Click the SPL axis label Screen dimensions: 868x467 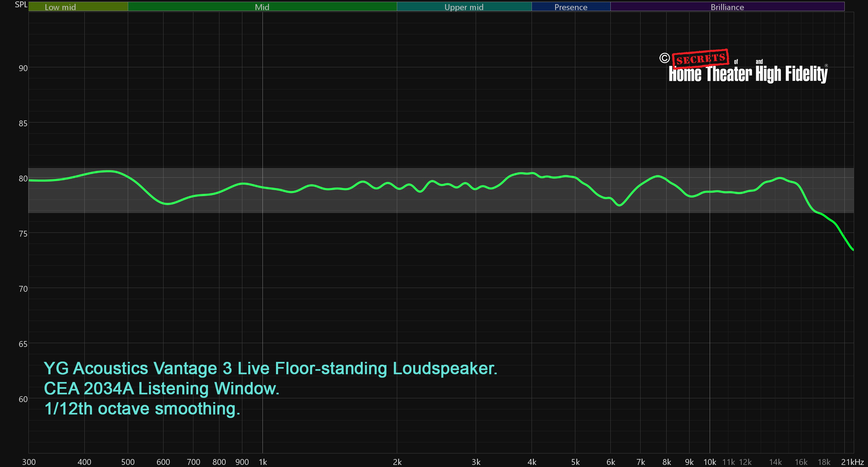[x=21, y=5]
